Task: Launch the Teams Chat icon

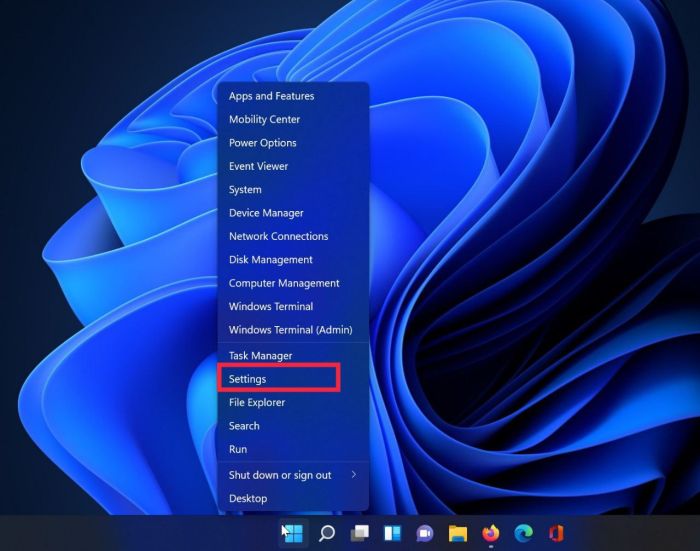Action: [x=425, y=533]
